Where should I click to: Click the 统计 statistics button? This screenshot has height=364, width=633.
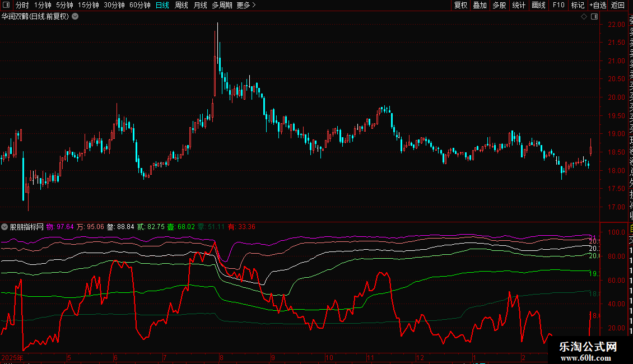click(x=519, y=5)
